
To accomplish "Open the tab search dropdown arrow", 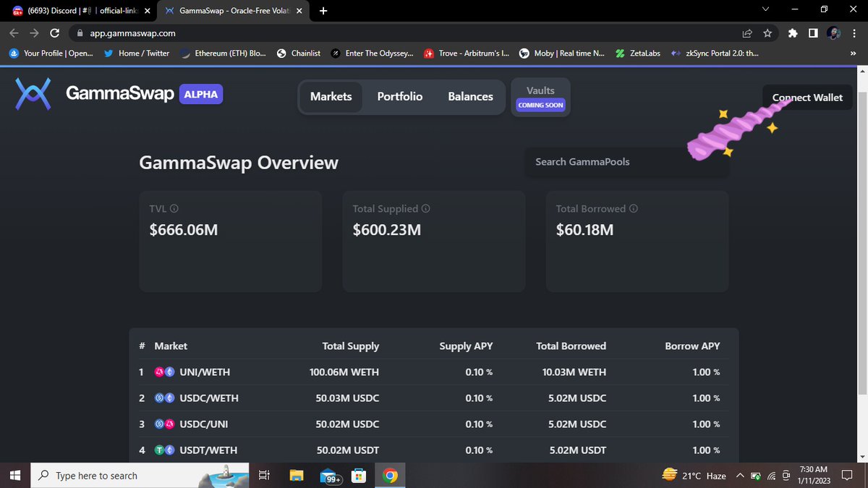I will pos(767,10).
